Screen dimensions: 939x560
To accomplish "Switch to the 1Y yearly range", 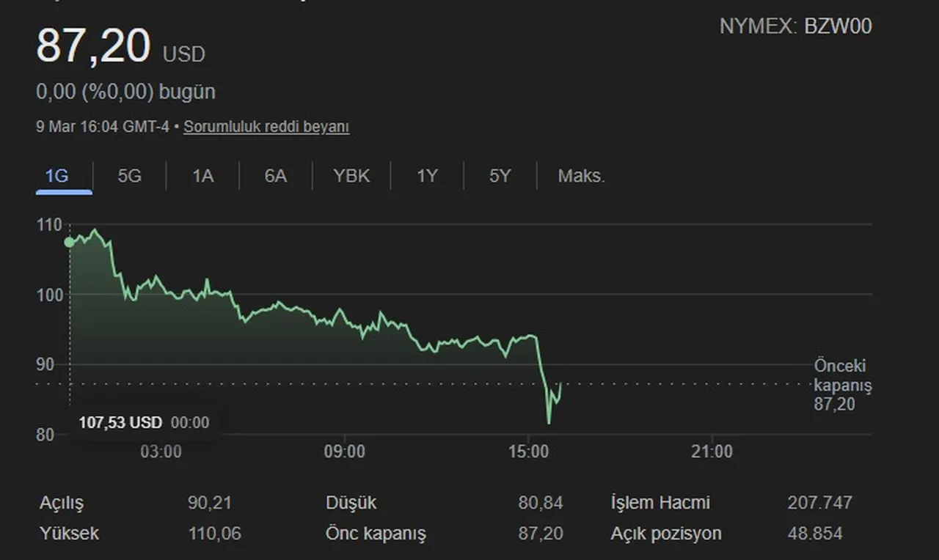I will [426, 176].
